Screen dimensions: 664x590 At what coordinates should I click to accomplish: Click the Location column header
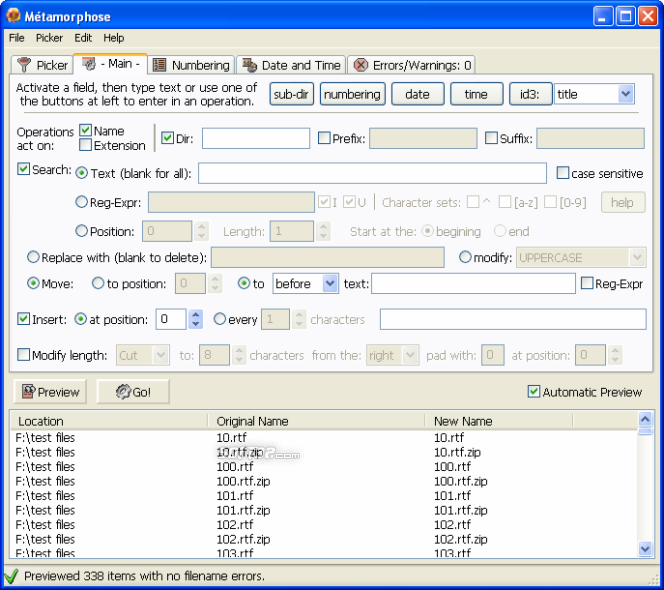point(109,421)
